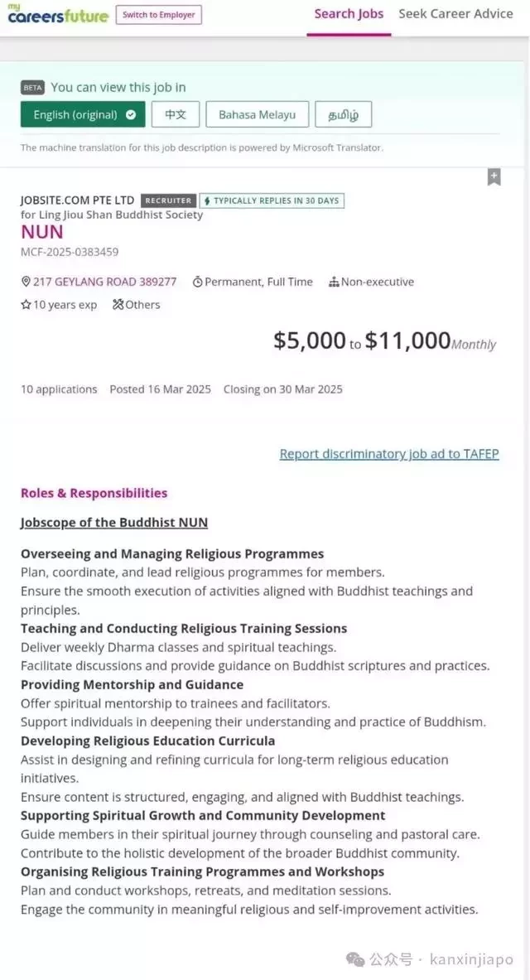Click the MyCareersFuture logo
This screenshot has width=530, height=980.
tap(57, 13)
